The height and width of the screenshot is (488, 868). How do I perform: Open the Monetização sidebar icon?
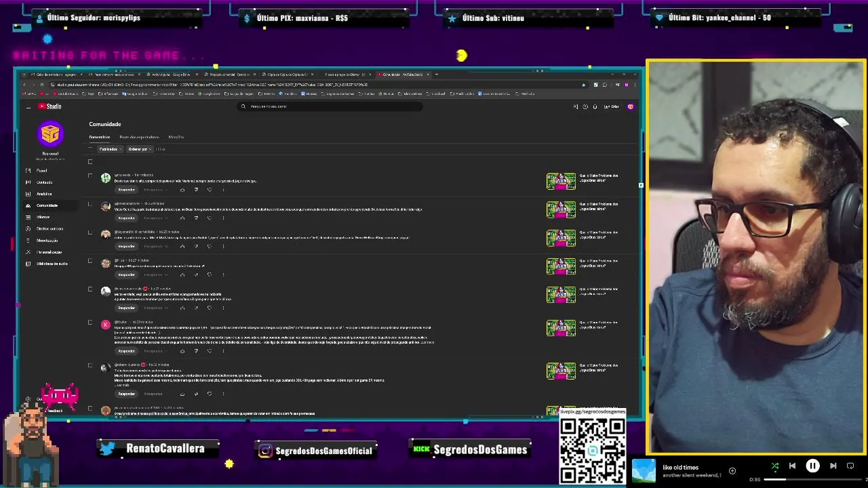coord(28,240)
